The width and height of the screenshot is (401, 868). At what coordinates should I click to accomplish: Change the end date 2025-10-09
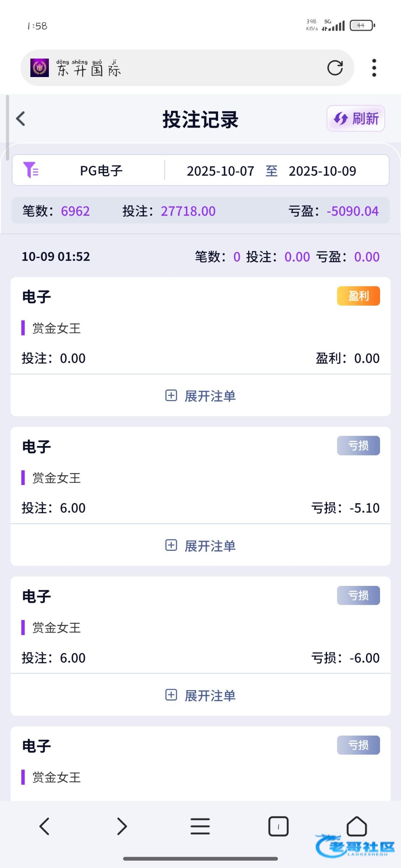[x=322, y=171]
